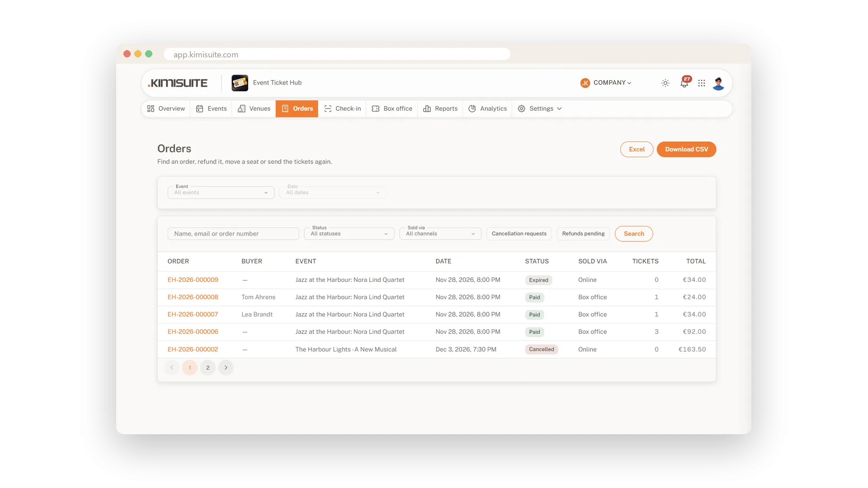Focus the name, email or order number field
The width and height of the screenshot is (868, 488).
tap(233, 234)
